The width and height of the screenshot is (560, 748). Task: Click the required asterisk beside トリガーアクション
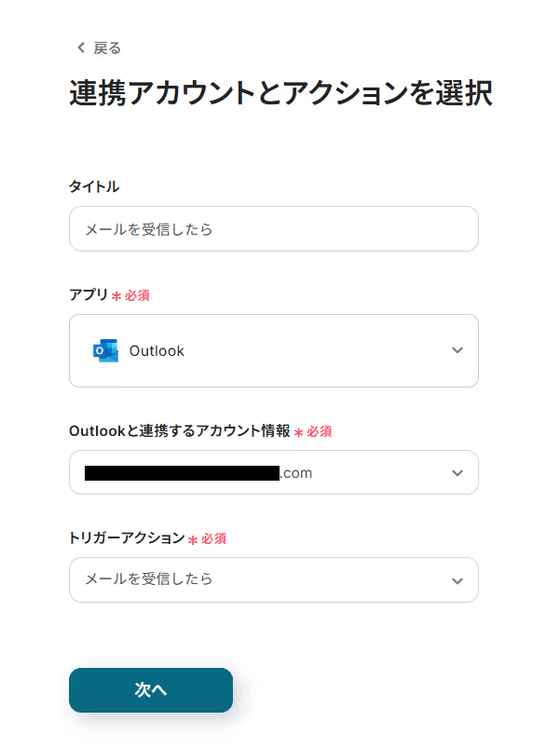(x=193, y=539)
